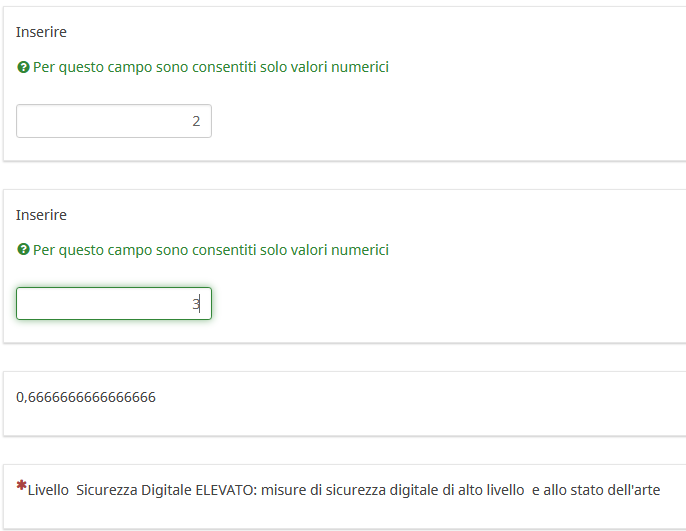Image resolution: width=686 pixels, height=531 pixels.
Task: Click help icon above the field containing 3
Action: click(x=23, y=251)
